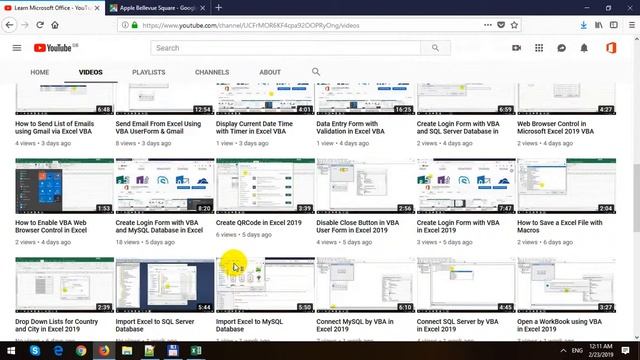This screenshot has height=360, width=640.
Task: Reload the page with the refresh icon
Action: click(x=40, y=25)
